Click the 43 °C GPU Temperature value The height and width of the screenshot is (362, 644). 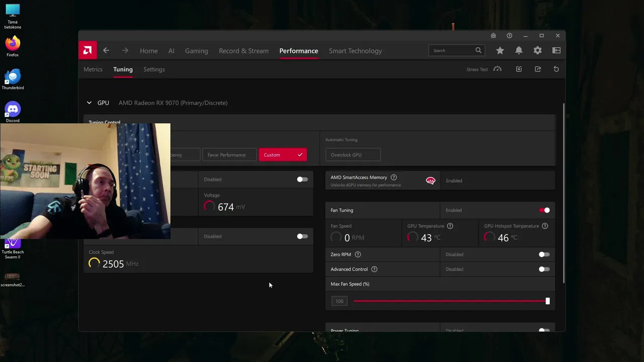(431, 238)
